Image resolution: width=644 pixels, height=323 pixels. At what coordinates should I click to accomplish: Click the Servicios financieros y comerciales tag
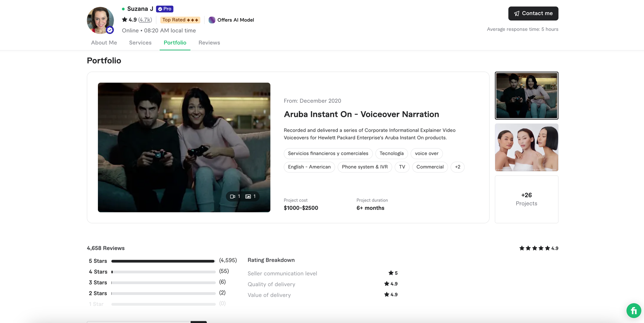coord(328,154)
